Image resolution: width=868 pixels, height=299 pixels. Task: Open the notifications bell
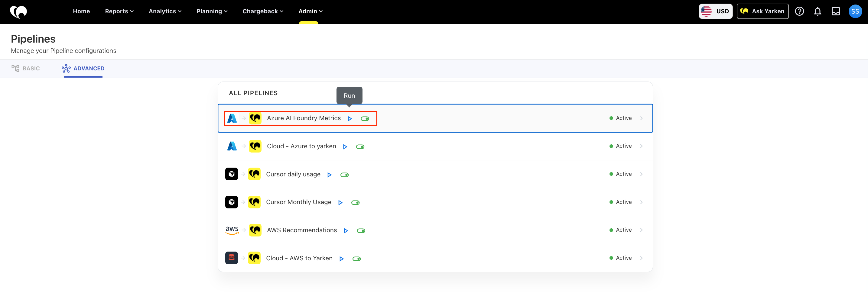point(818,11)
